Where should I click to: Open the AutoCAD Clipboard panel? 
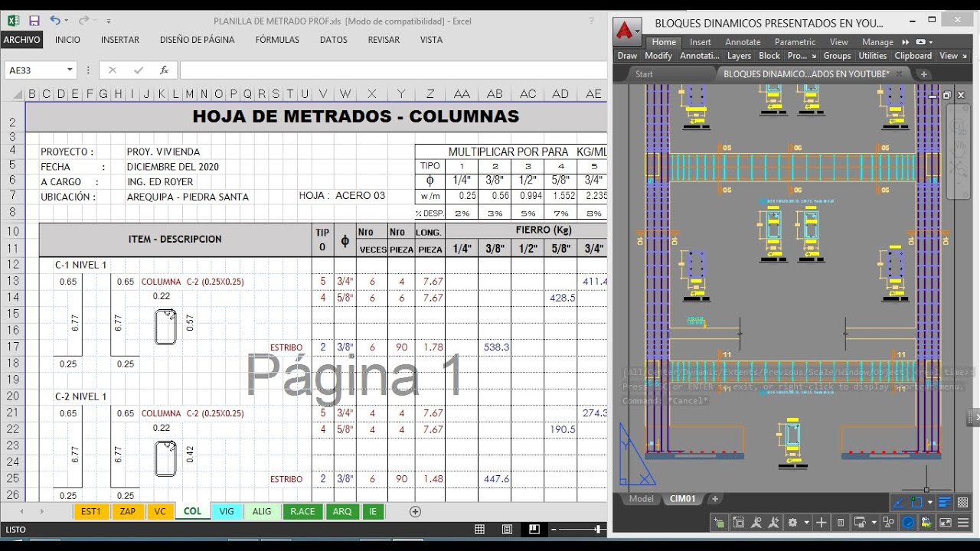(913, 56)
